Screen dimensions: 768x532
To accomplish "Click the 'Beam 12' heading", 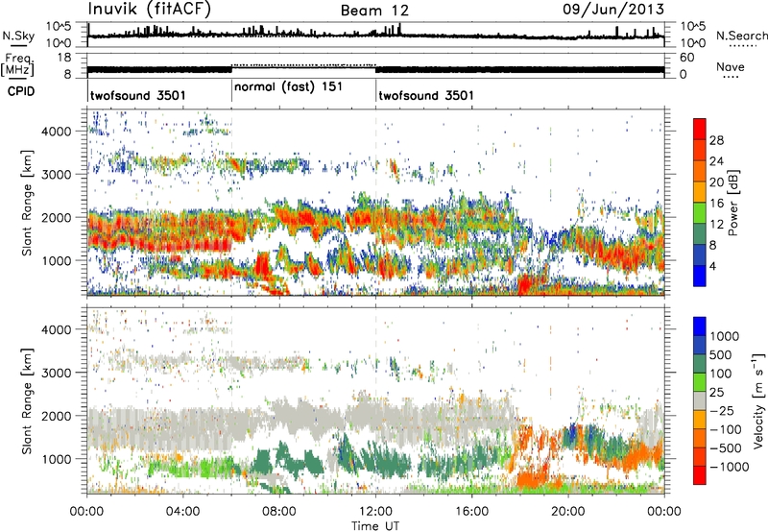I will point(374,11).
